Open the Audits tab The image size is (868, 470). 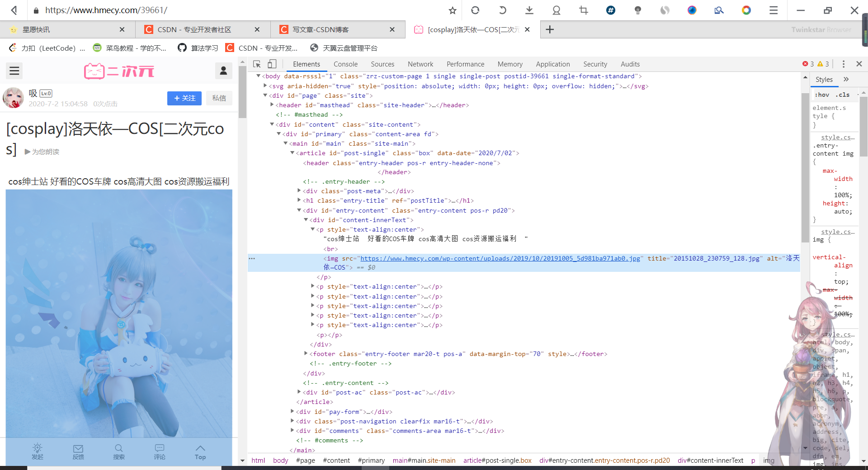(630, 64)
